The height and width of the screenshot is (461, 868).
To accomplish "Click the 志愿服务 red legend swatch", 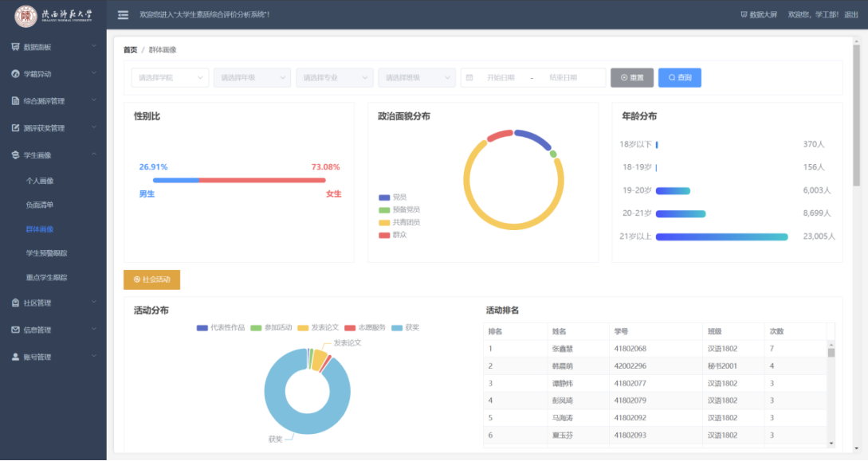I will [x=350, y=327].
